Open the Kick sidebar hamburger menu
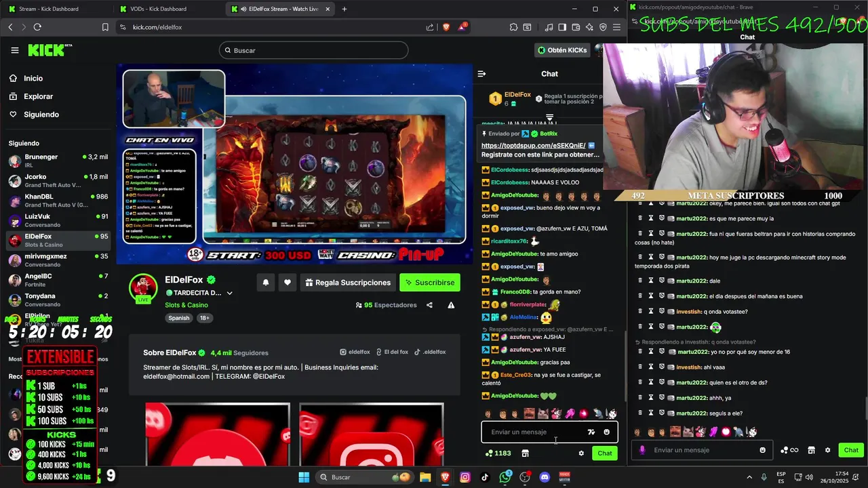Image resolution: width=868 pixels, height=488 pixels. (15, 50)
